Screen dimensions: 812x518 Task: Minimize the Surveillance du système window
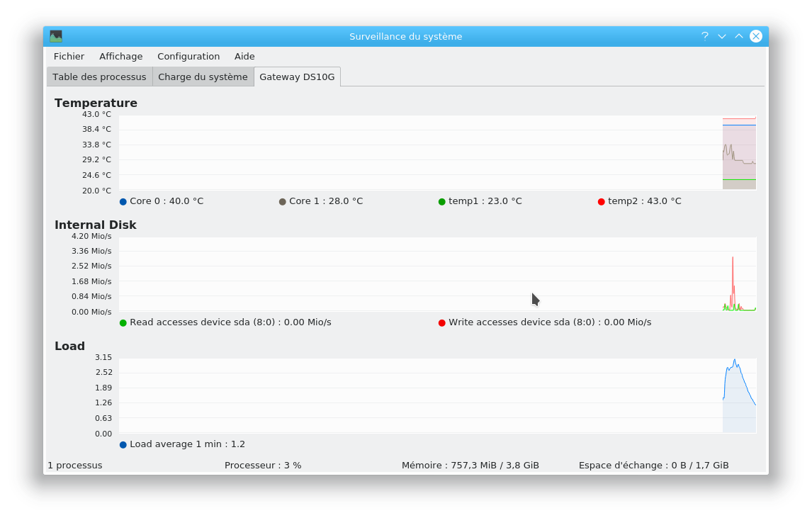(722, 36)
